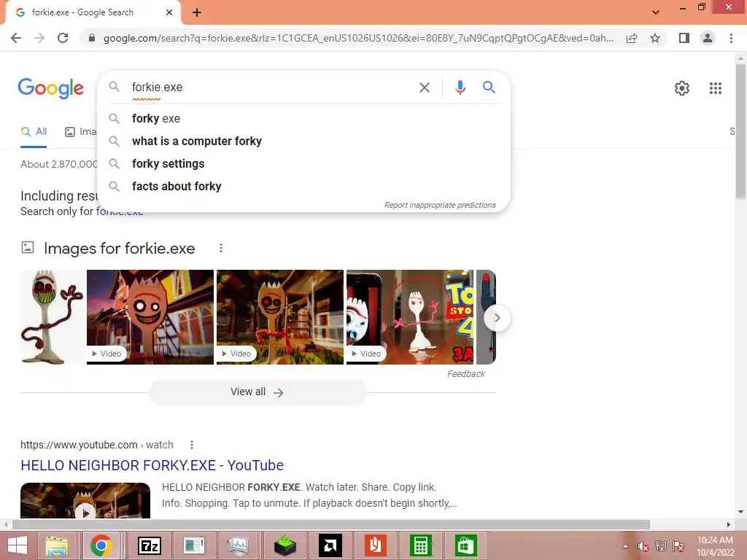Click the browser forward arrow
This screenshot has height=560, width=747.
39,38
